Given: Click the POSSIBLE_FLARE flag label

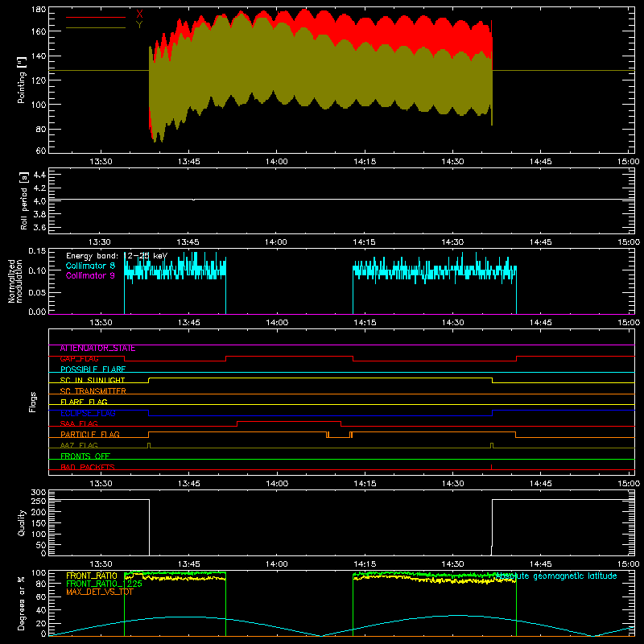Looking at the screenshot, I should [93, 369].
